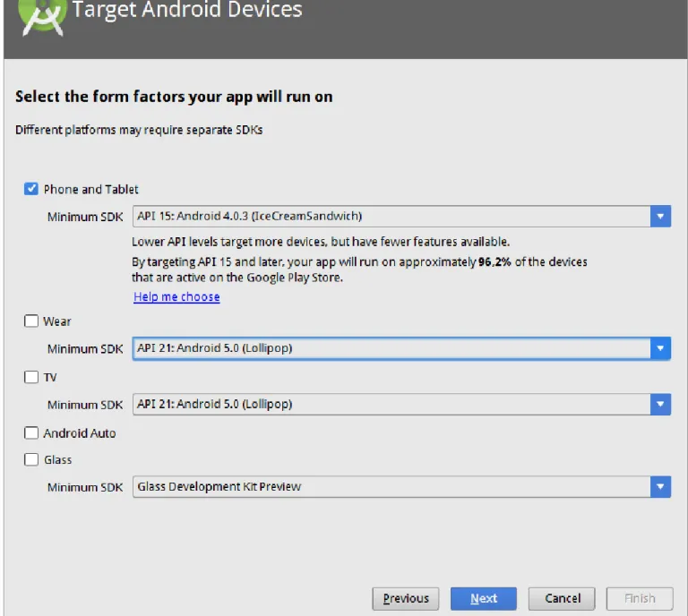Click the TV API 21 Lollipop combo box

coord(401,404)
